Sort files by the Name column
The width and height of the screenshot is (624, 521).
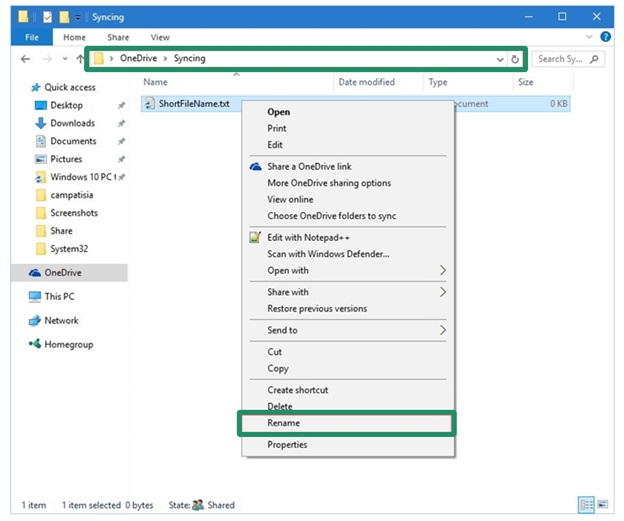155,83
